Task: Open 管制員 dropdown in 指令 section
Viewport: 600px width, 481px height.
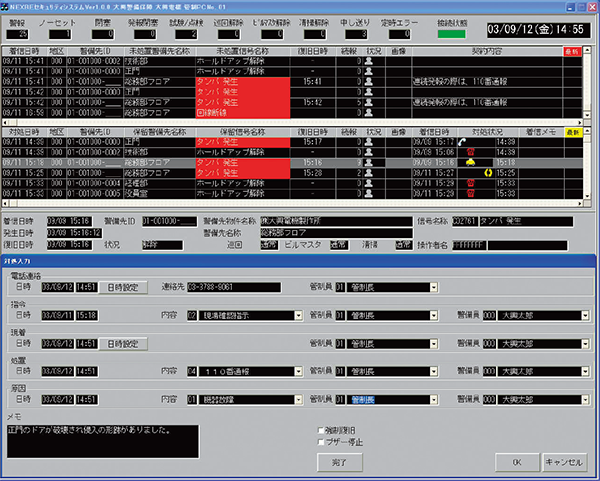Action: pos(434,316)
